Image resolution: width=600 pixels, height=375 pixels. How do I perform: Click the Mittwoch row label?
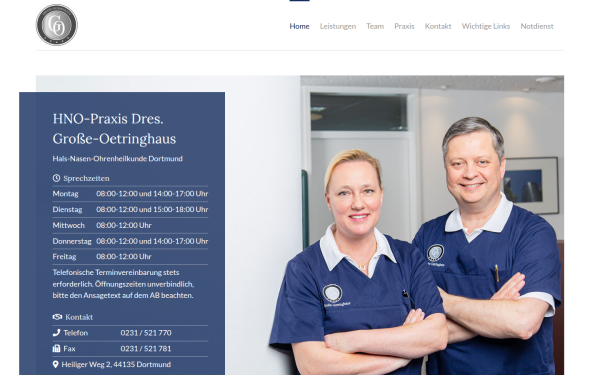68,225
